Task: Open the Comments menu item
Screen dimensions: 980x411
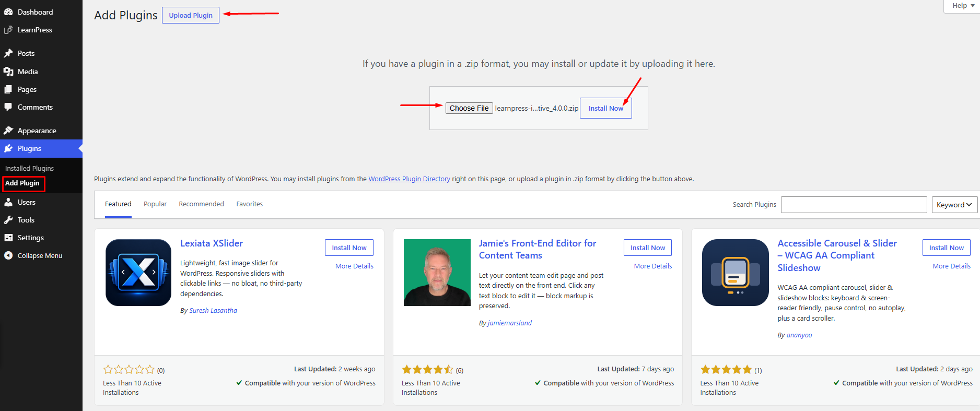Action: (x=41, y=107)
